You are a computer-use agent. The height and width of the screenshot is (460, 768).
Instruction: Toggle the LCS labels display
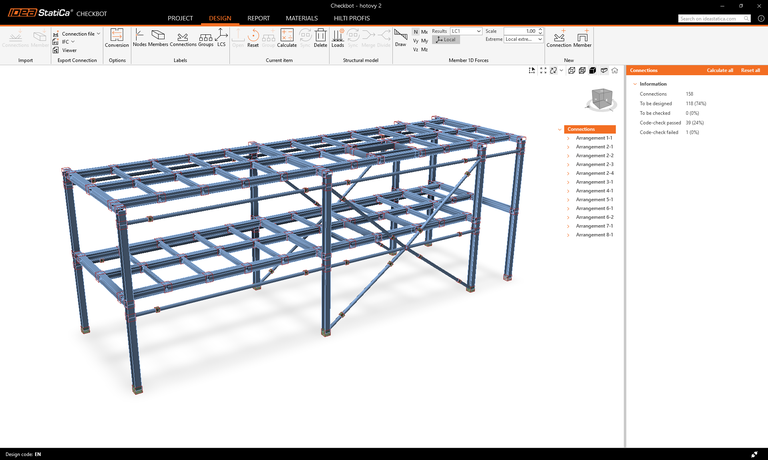[x=222, y=38]
